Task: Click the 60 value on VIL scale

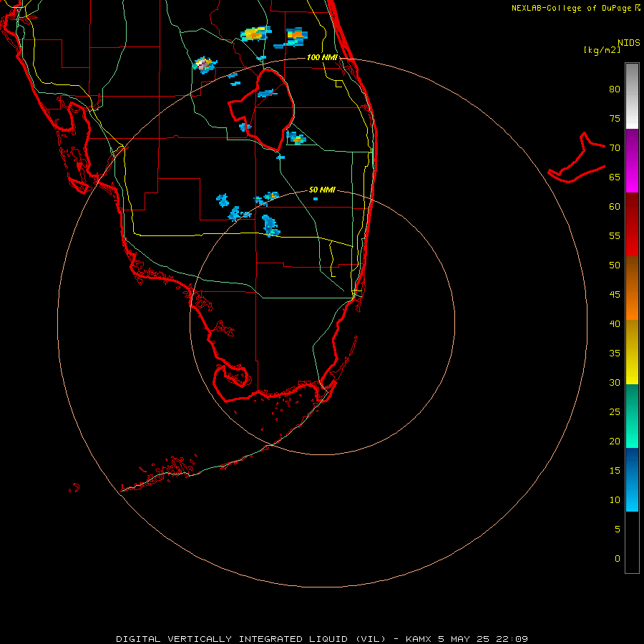Action: [x=615, y=207]
